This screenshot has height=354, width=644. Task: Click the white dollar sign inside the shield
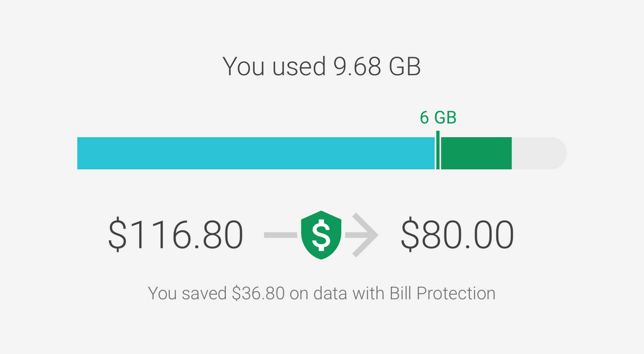pyautogui.click(x=321, y=234)
